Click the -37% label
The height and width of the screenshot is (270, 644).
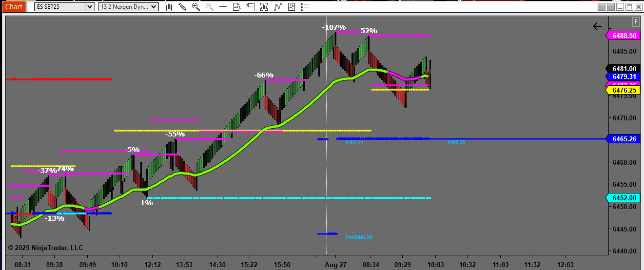click(x=47, y=171)
